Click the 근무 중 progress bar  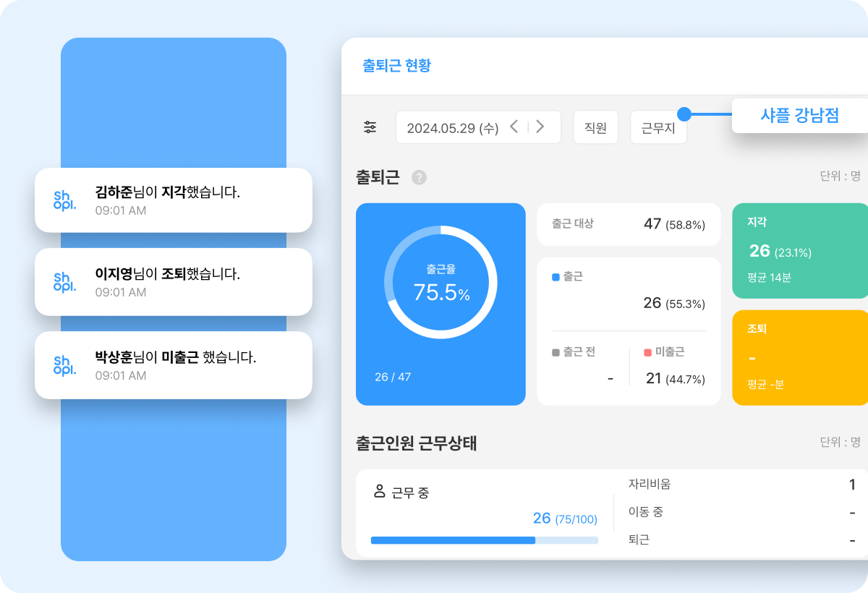tap(485, 540)
